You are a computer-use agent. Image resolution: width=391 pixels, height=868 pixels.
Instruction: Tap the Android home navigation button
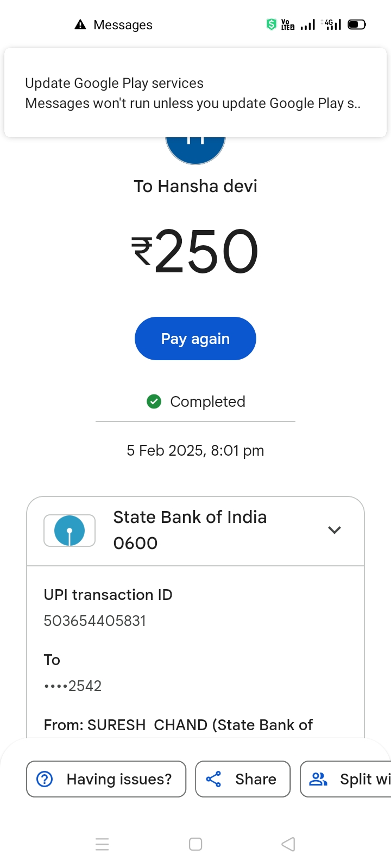pos(195,844)
